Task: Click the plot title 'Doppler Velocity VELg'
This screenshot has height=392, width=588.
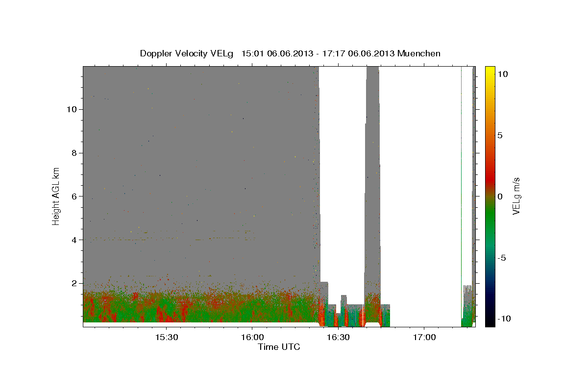Action: pyautogui.click(x=188, y=53)
